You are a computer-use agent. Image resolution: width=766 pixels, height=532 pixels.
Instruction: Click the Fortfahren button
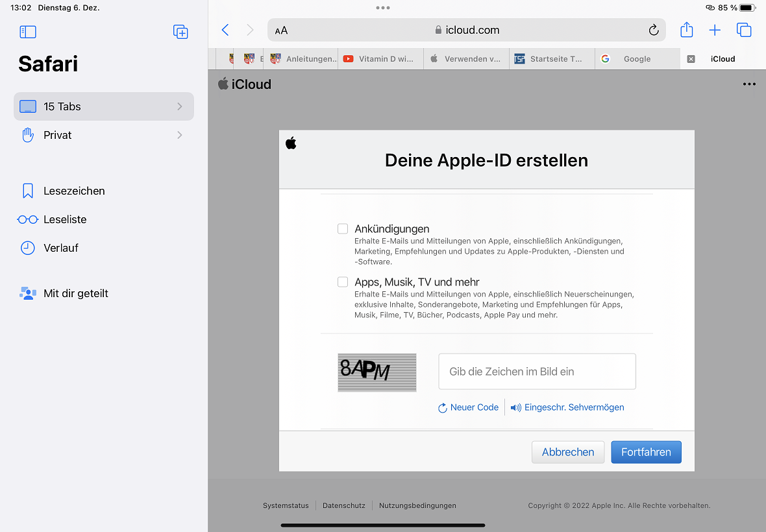click(647, 452)
